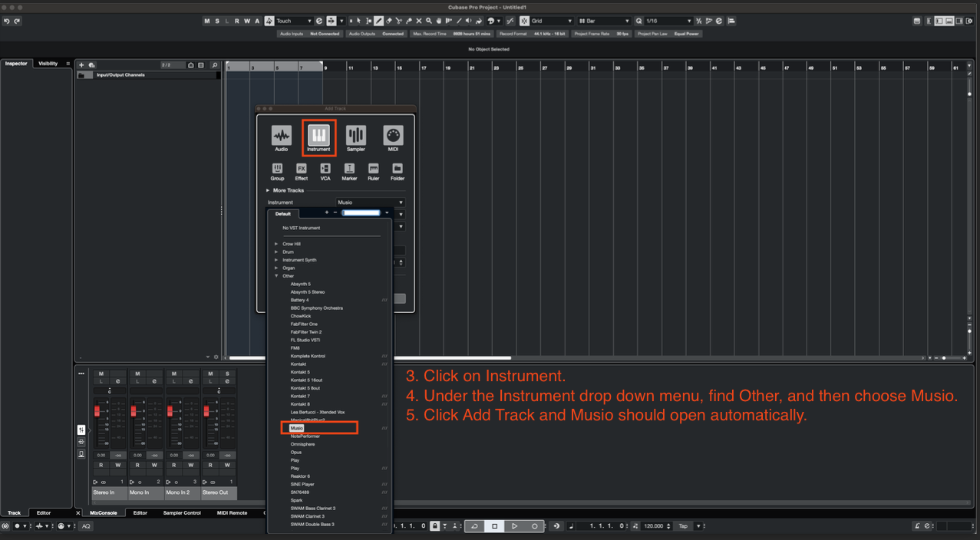Select the Mute X tool
Viewport: 980px width, 540px height.
pos(419,21)
